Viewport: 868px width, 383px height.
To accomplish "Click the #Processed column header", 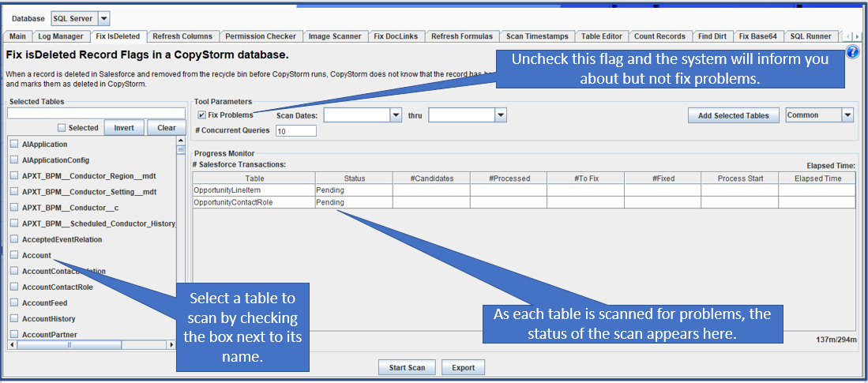I will (509, 178).
